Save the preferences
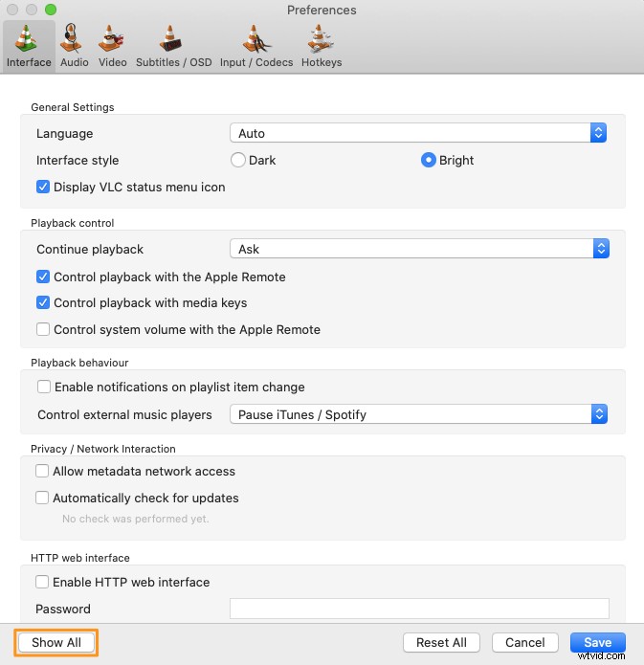Image resolution: width=644 pixels, height=665 pixels. (x=598, y=642)
